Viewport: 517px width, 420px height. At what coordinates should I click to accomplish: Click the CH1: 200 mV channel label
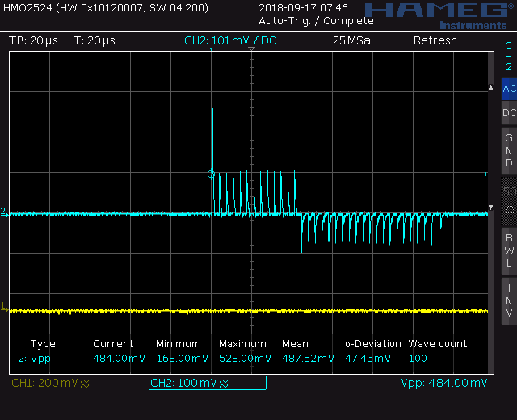[x=50, y=383]
